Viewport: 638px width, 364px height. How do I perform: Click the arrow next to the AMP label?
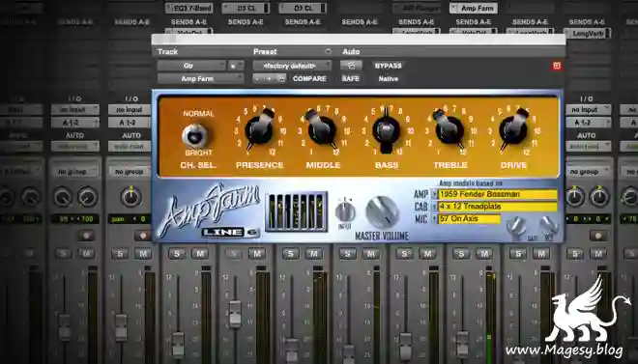tap(435, 194)
